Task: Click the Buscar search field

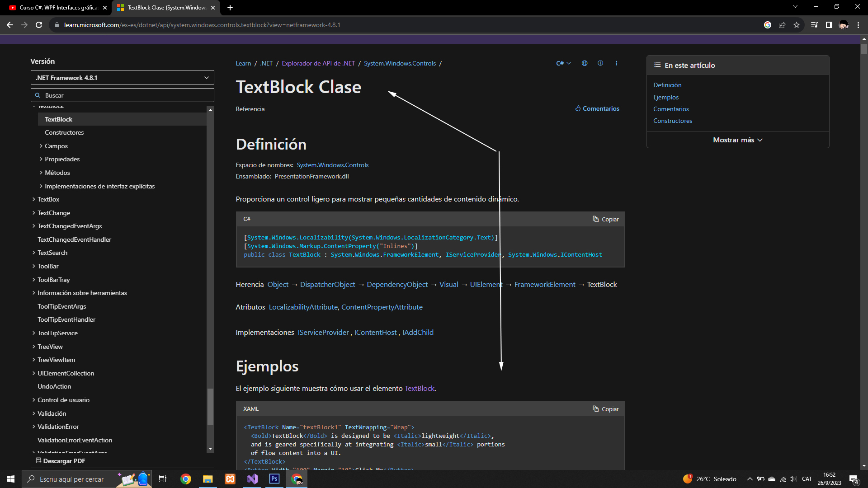Action: (x=122, y=95)
